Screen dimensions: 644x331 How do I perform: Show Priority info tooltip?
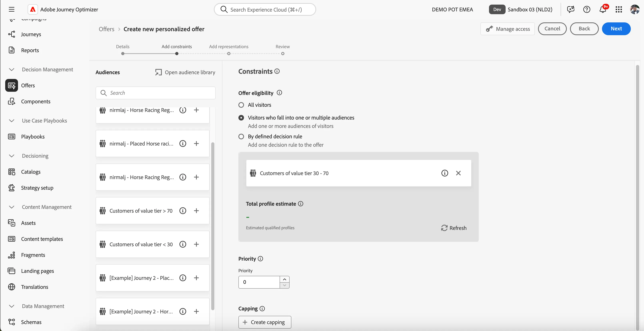[260, 259]
